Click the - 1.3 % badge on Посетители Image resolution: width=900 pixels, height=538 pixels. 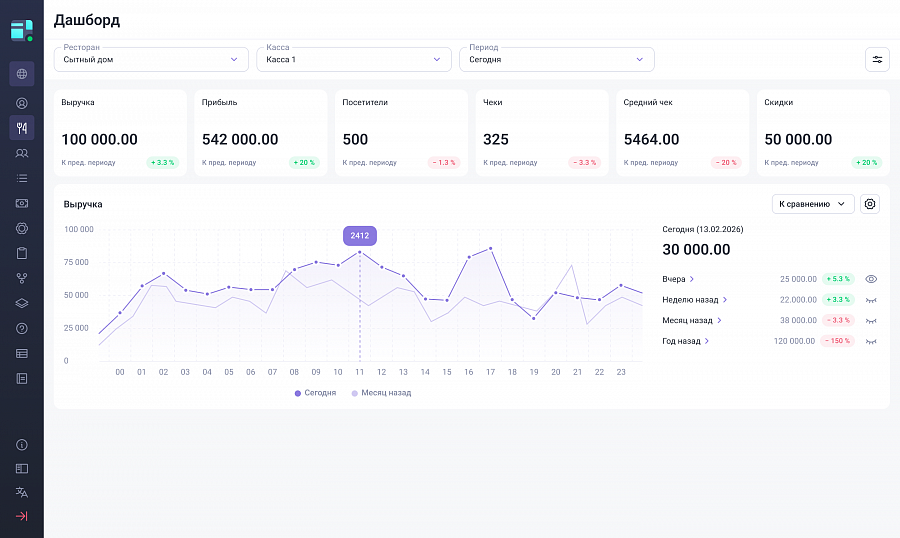pos(444,162)
